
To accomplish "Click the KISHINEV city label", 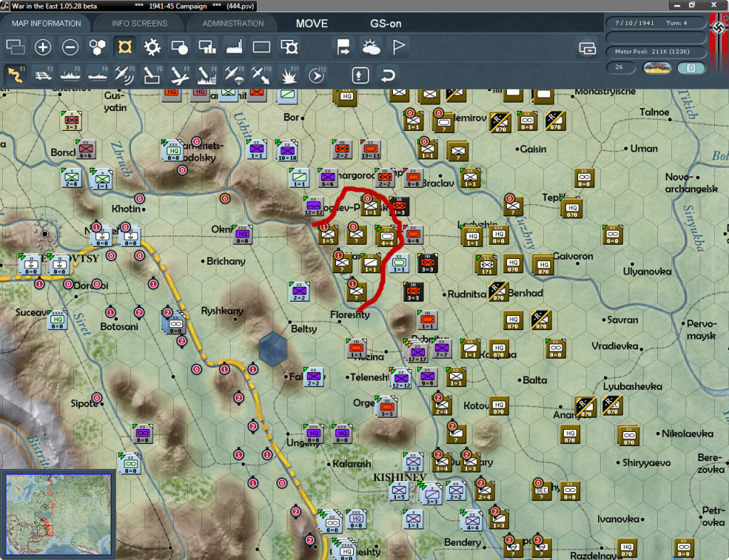I will (399, 477).
